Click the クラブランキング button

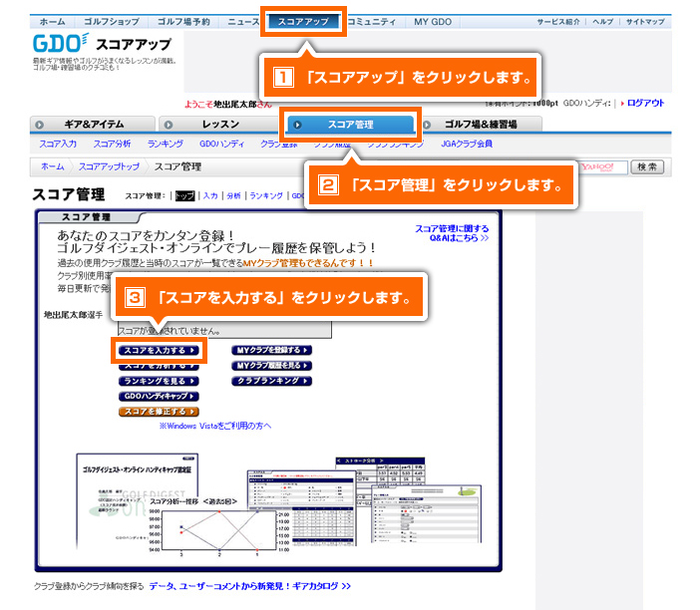(272, 381)
